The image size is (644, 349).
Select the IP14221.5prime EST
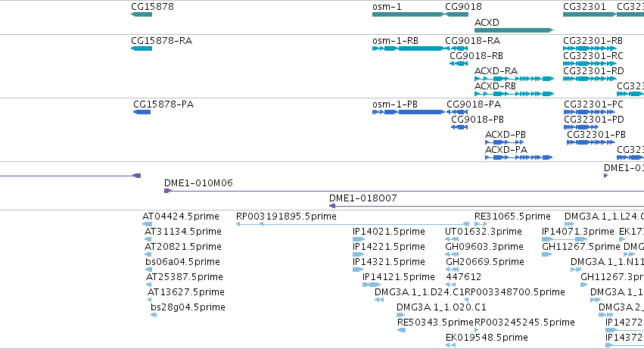tap(358, 254)
